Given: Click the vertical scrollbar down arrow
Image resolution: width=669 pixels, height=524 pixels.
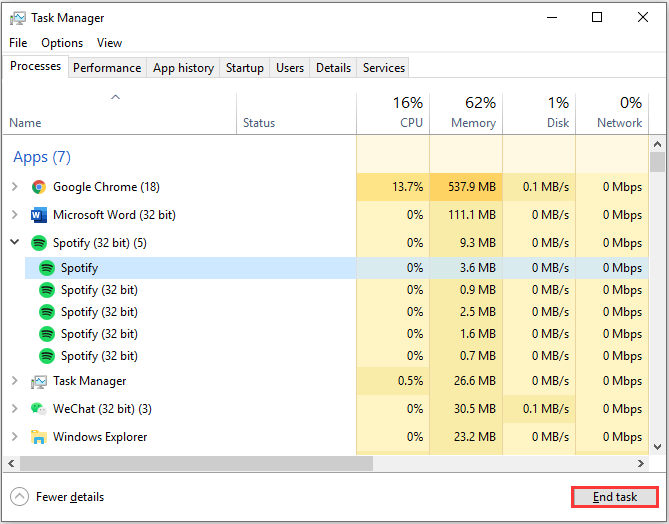Looking at the screenshot, I should [x=657, y=447].
